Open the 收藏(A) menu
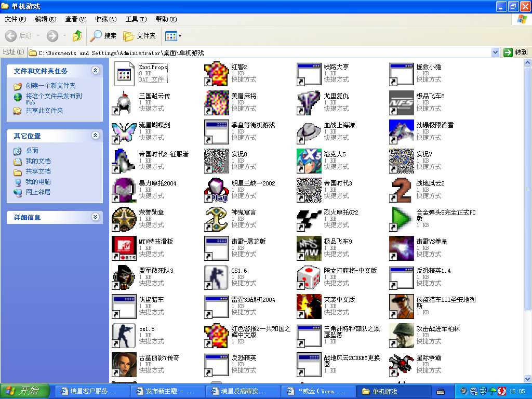Image resolution: width=532 pixels, height=399 pixels. tap(106, 19)
